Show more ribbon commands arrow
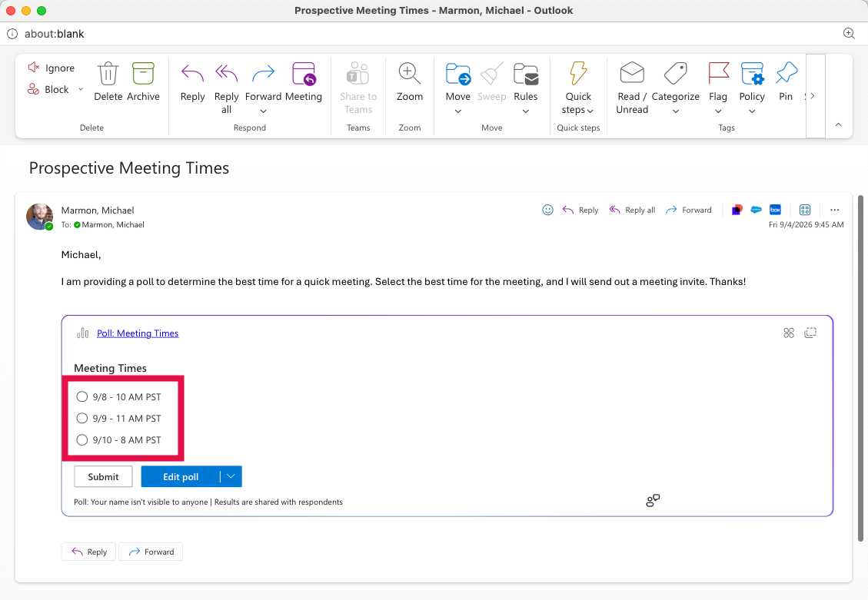The height and width of the screenshot is (600, 868). point(812,96)
